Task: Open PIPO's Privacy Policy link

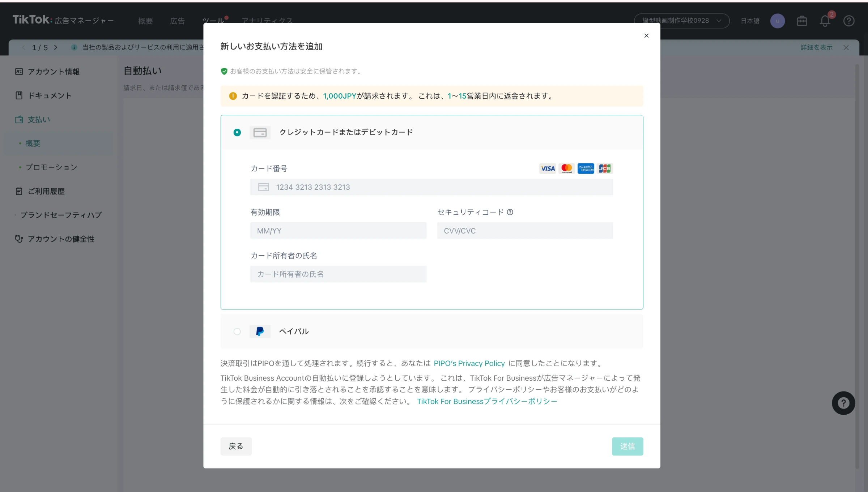Action: [469, 363]
